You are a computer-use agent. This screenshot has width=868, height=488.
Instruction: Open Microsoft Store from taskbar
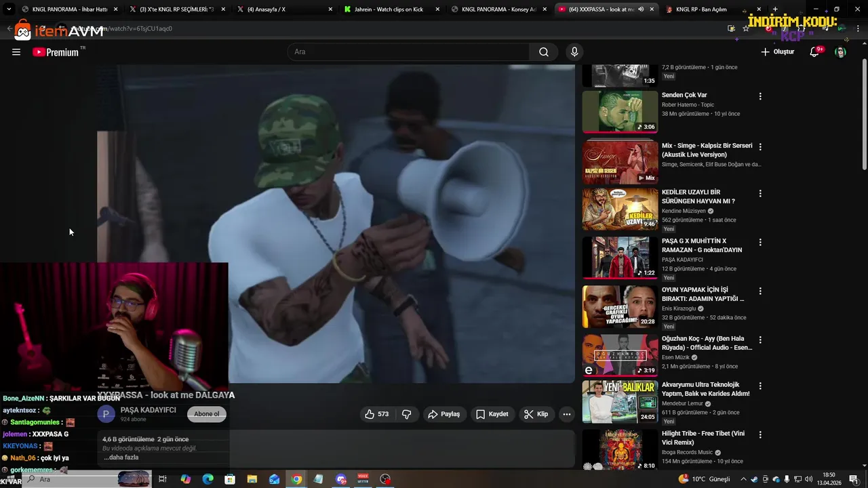[230, 479]
